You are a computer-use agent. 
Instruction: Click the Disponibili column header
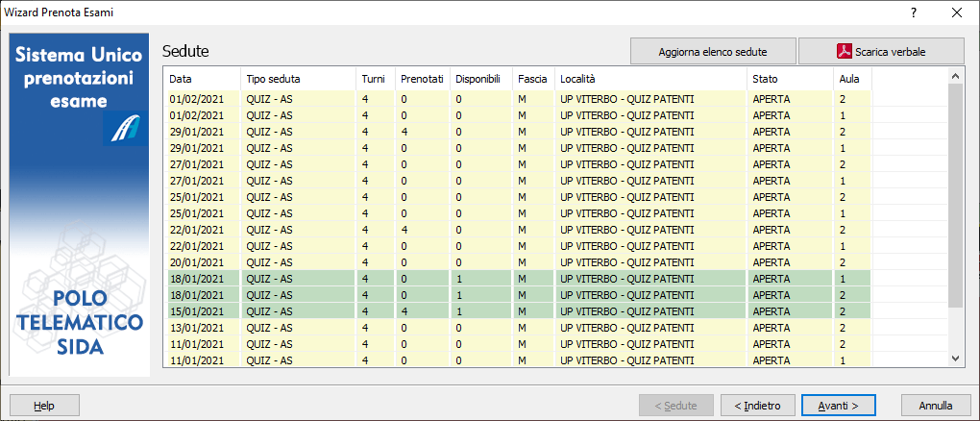[x=478, y=79]
